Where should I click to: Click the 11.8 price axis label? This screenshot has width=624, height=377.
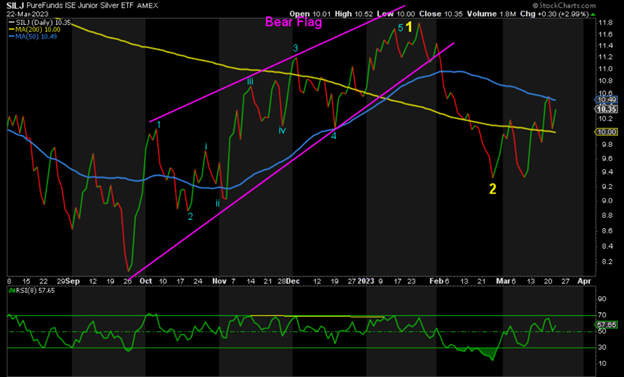[x=605, y=23]
